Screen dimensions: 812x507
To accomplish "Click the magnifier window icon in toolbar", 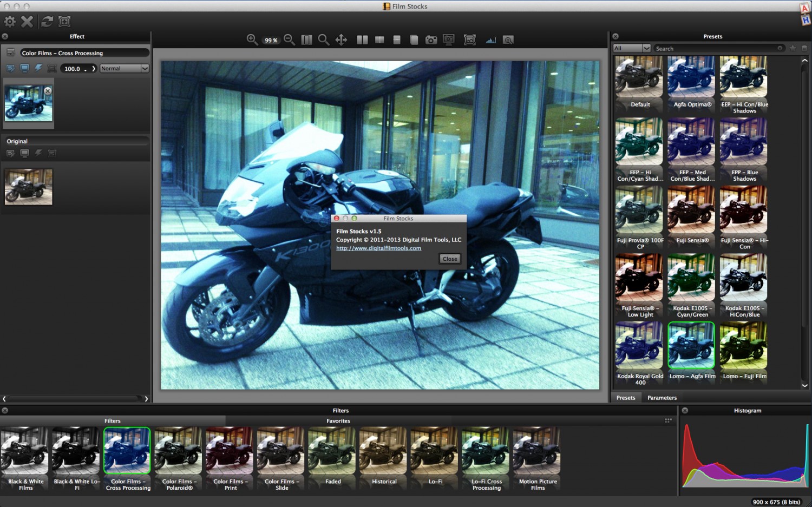I will point(508,40).
